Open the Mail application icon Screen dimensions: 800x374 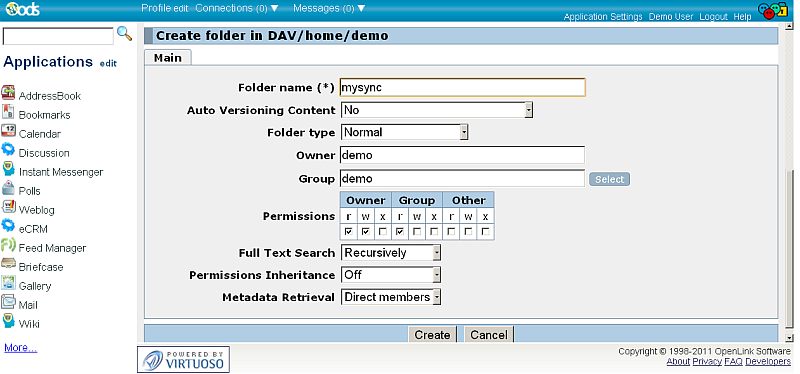point(8,302)
